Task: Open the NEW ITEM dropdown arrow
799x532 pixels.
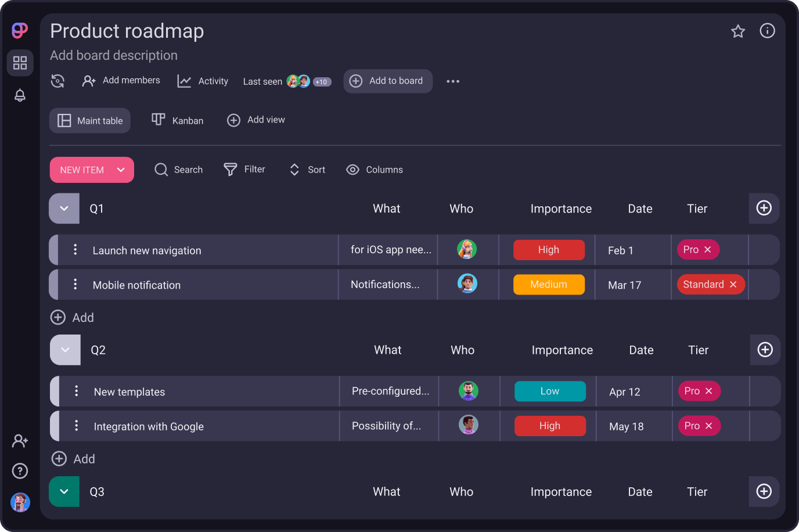Action: click(x=121, y=170)
